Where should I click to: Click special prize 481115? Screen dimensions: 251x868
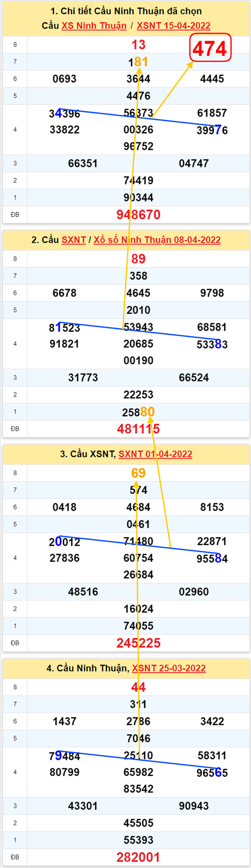tap(139, 429)
